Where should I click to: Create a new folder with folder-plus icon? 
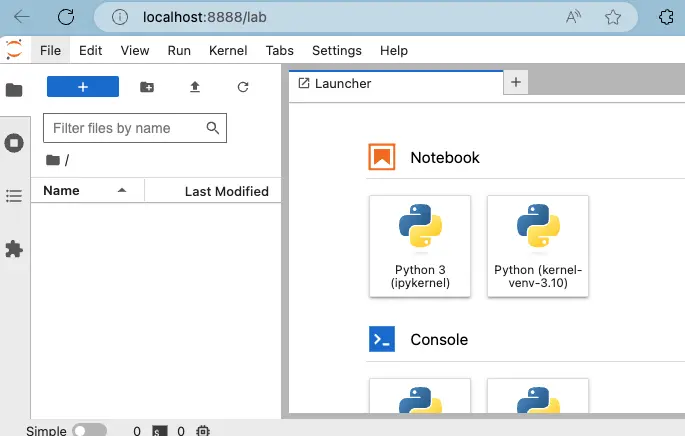[147, 87]
